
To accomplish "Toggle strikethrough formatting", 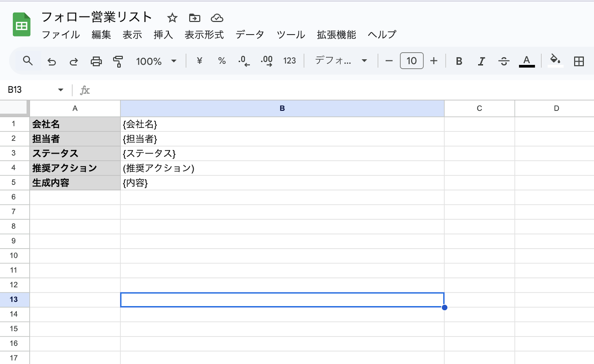I will (x=504, y=61).
